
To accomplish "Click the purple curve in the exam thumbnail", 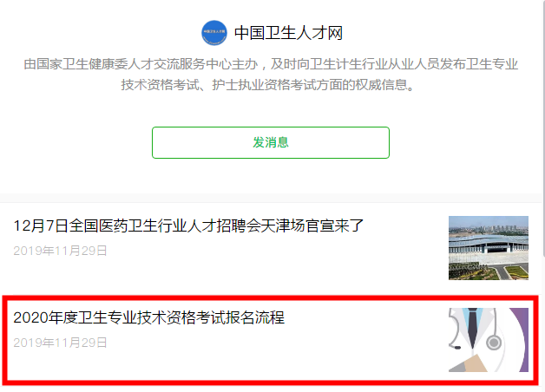I will pyautogui.click(x=521, y=340).
